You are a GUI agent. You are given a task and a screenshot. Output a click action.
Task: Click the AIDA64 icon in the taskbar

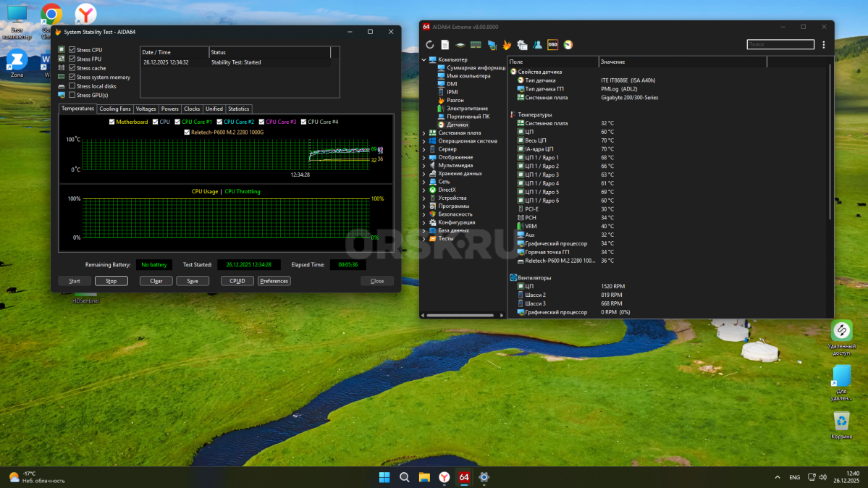464,477
